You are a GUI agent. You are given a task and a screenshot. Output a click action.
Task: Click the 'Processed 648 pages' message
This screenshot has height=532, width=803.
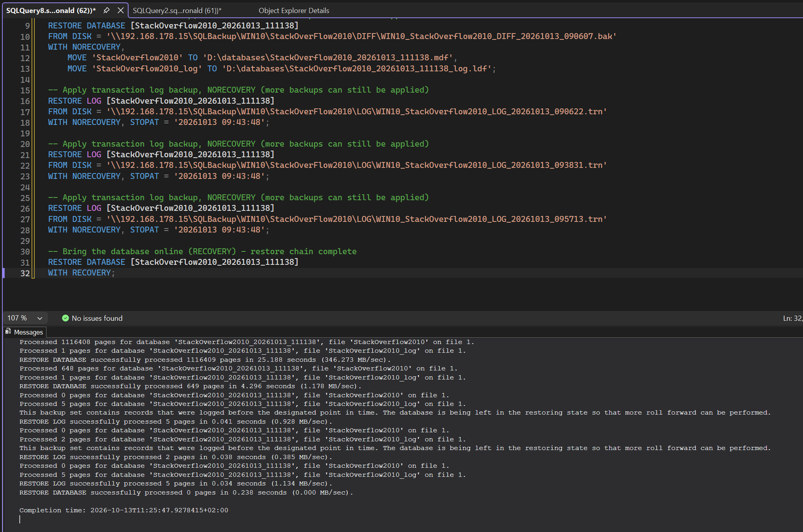238,369
